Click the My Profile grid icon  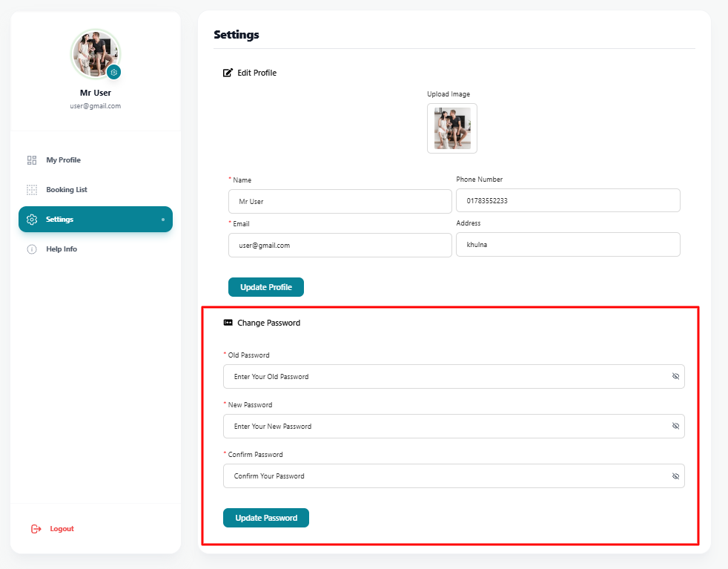pos(32,160)
